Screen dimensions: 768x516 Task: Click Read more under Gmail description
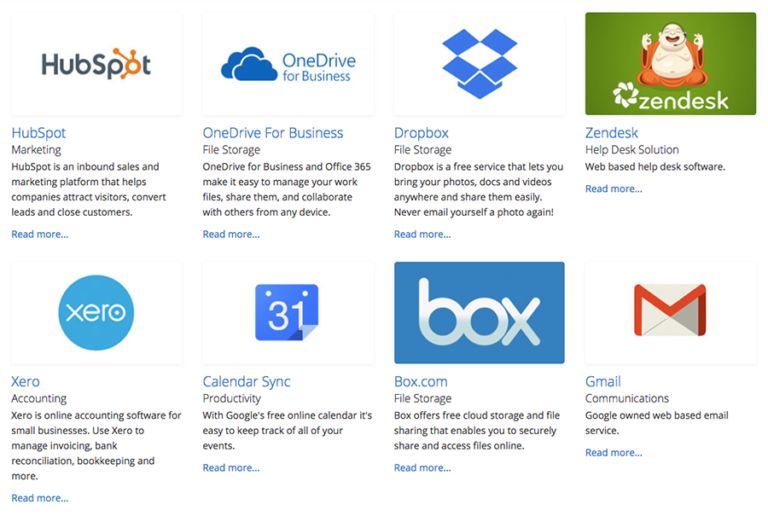pyautogui.click(x=613, y=452)
